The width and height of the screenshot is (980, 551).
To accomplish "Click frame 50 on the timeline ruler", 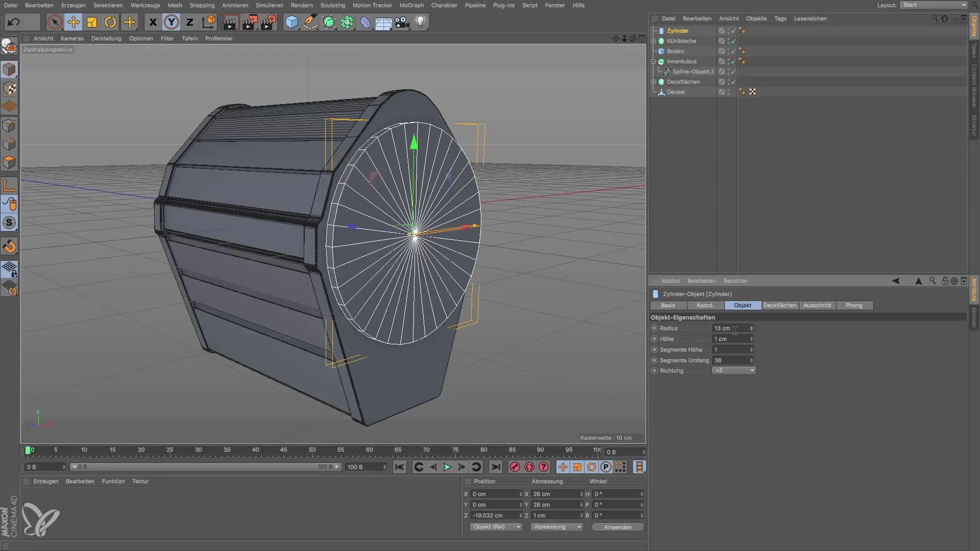I will click(x=312, y=450).
